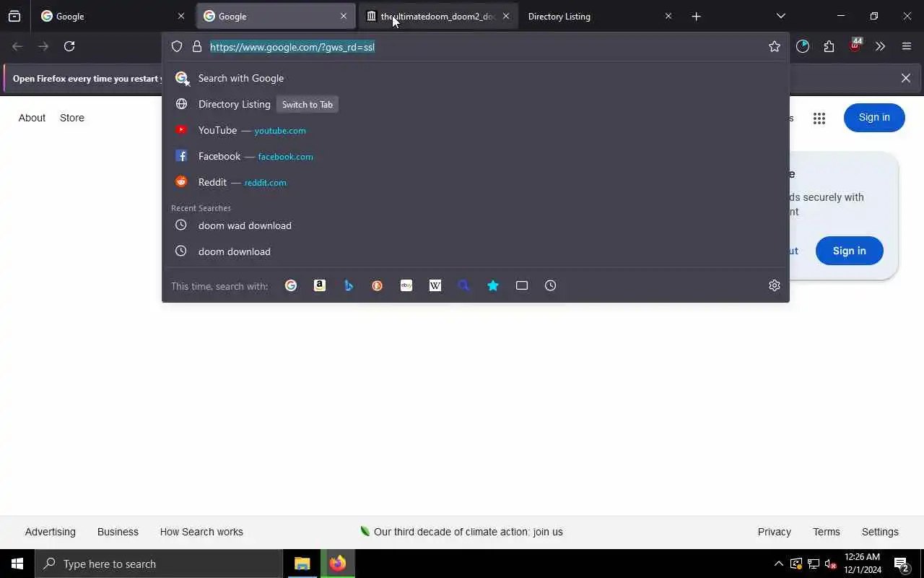Open Privacy footer link
924x578 pixels.
(x=775, y=532)
